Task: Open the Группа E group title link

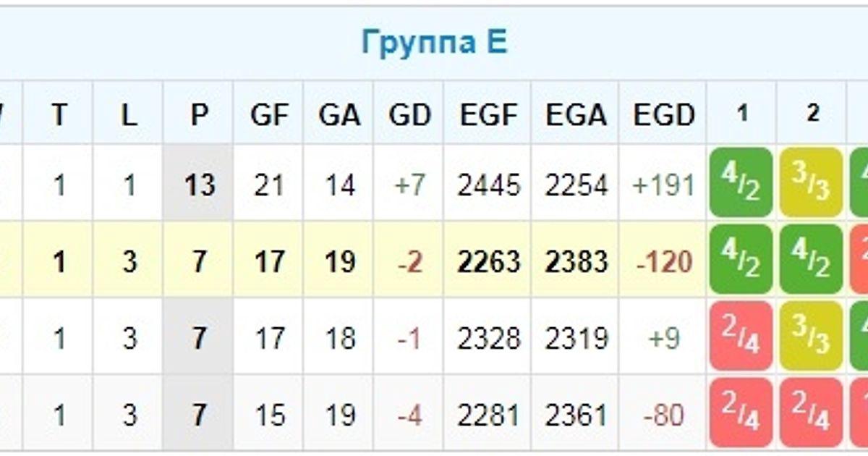Action: (x=434, y=43)
